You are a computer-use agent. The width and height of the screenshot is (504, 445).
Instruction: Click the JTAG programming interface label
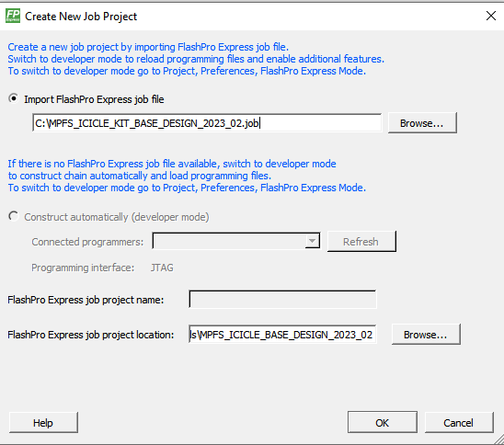click(x=162, y=268)
